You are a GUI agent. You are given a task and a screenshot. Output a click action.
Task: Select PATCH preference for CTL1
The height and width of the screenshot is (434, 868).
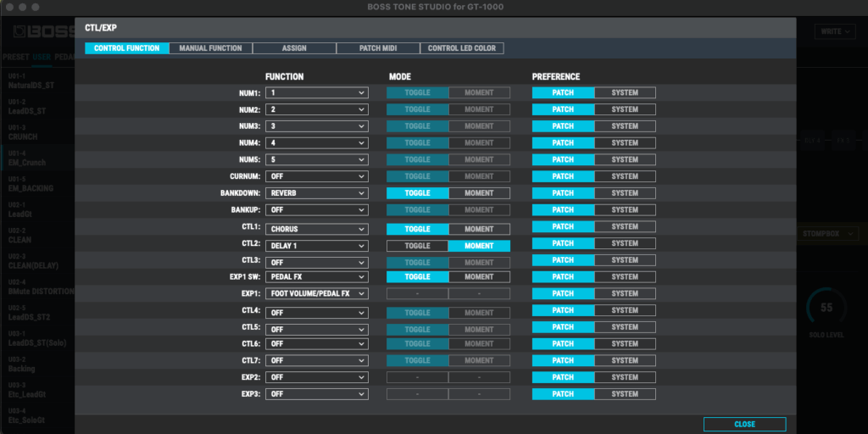coord(564,226)
